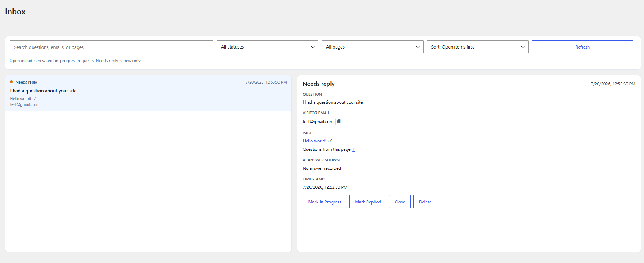Delete the selected question

pyautogui.click(x=425, y=202)
